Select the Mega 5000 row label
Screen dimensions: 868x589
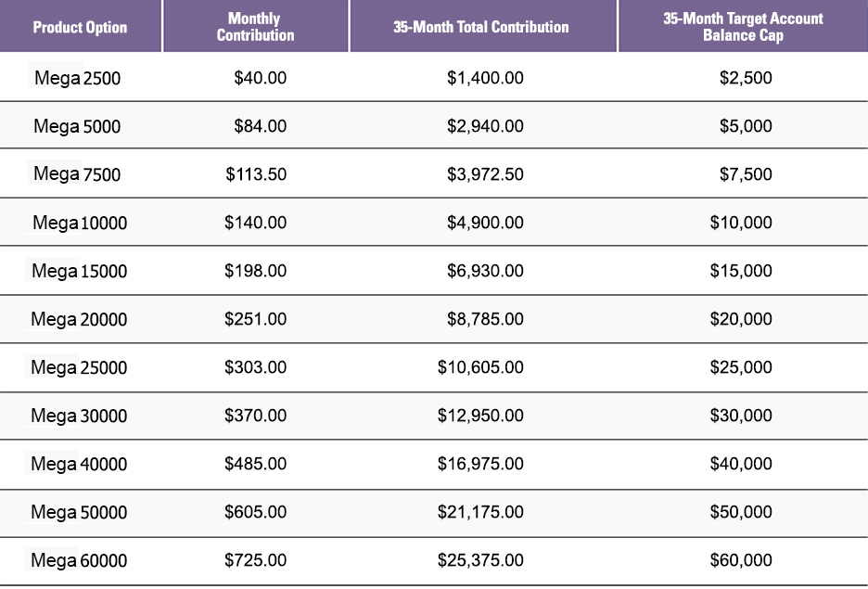tap(77, 126)
